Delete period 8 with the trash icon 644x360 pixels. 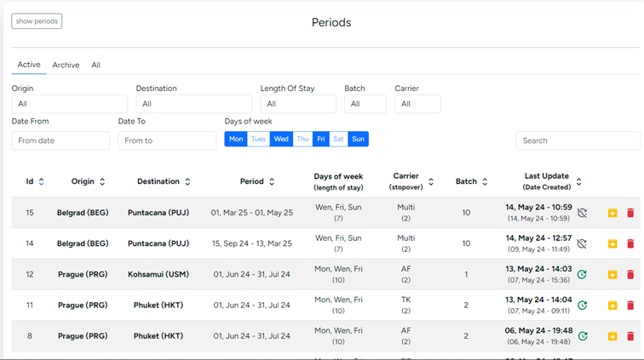click(x=630, y=335)
